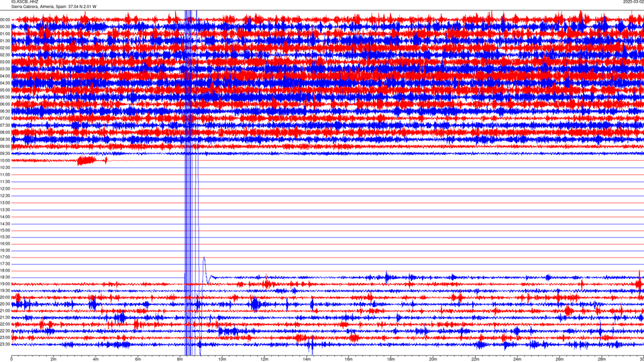
Task: Click the 26m tick on the minute axis
Action: coord(559,359)
